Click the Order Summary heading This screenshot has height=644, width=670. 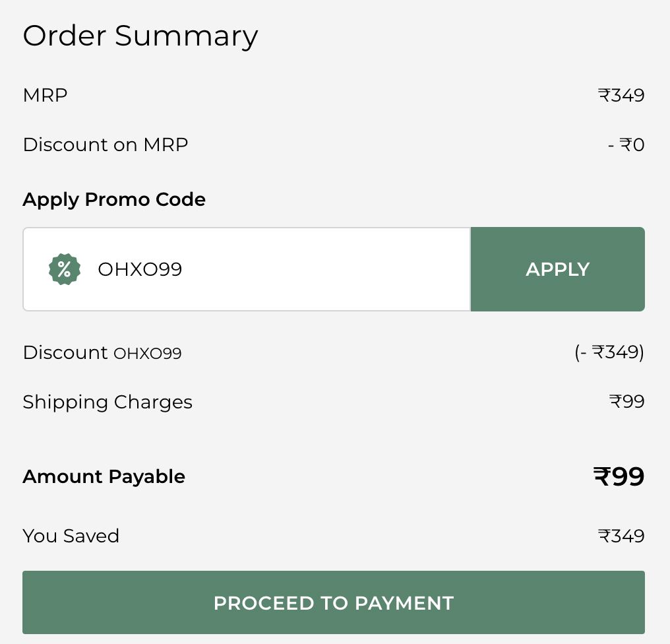[x=140, y=36]
